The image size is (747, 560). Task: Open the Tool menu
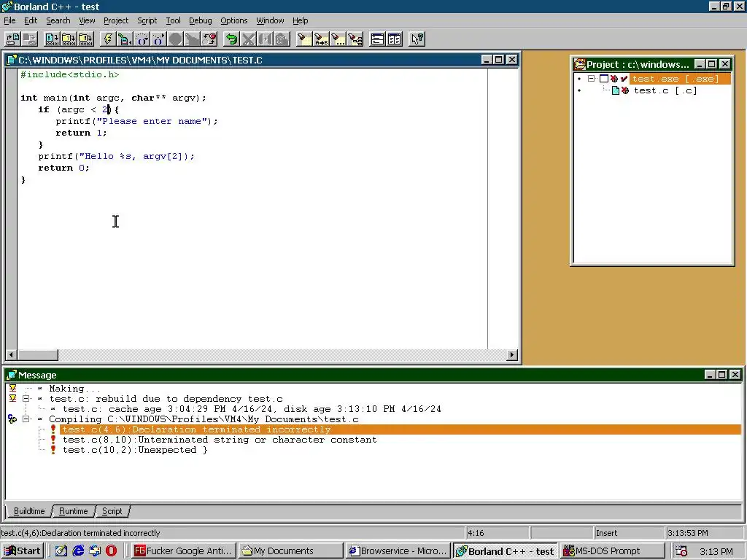click(173, 20)
